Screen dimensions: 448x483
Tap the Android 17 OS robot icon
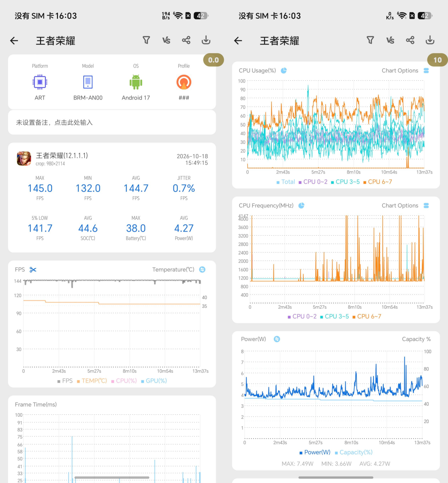click(136, 82)
